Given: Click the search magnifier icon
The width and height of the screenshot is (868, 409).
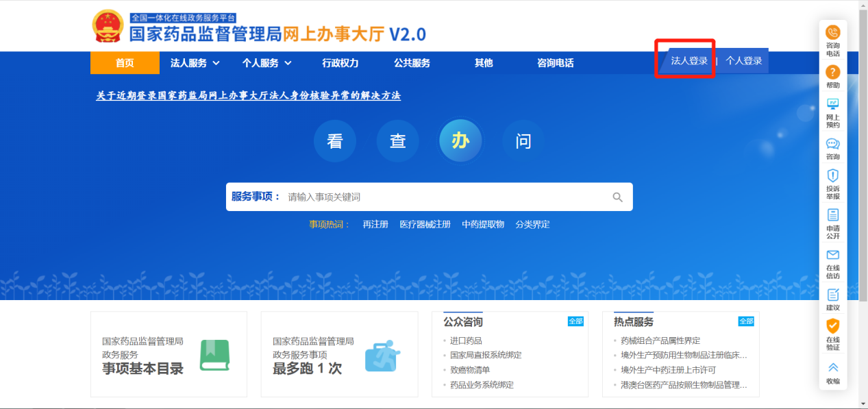Looking at the screenshot, I should tap(617, 197).
